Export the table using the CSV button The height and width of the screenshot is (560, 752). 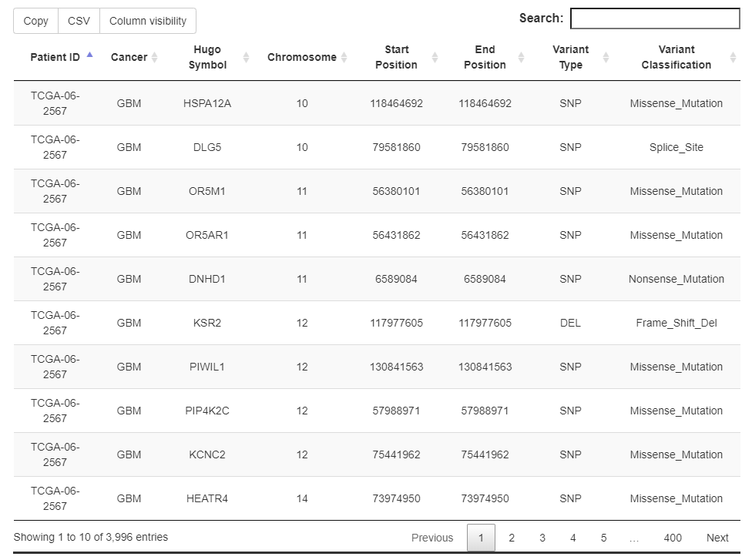click(79, 21)
